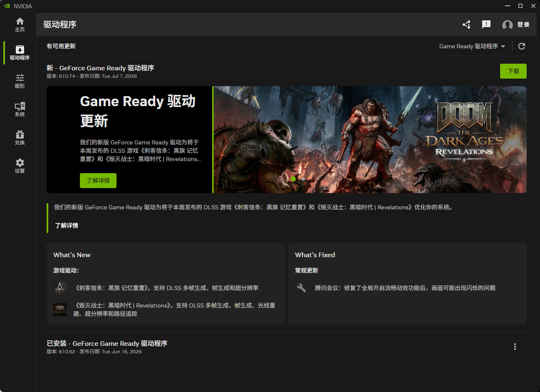The image size is (540, 392).
Task: Click the 版本: 610.74 release info
Action: (x=92, y=76)
